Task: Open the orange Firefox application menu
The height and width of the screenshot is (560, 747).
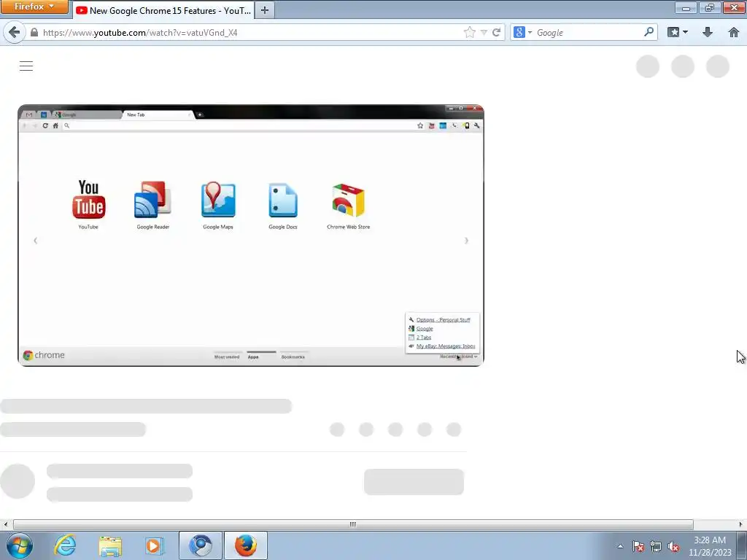Action: [34, 7]
